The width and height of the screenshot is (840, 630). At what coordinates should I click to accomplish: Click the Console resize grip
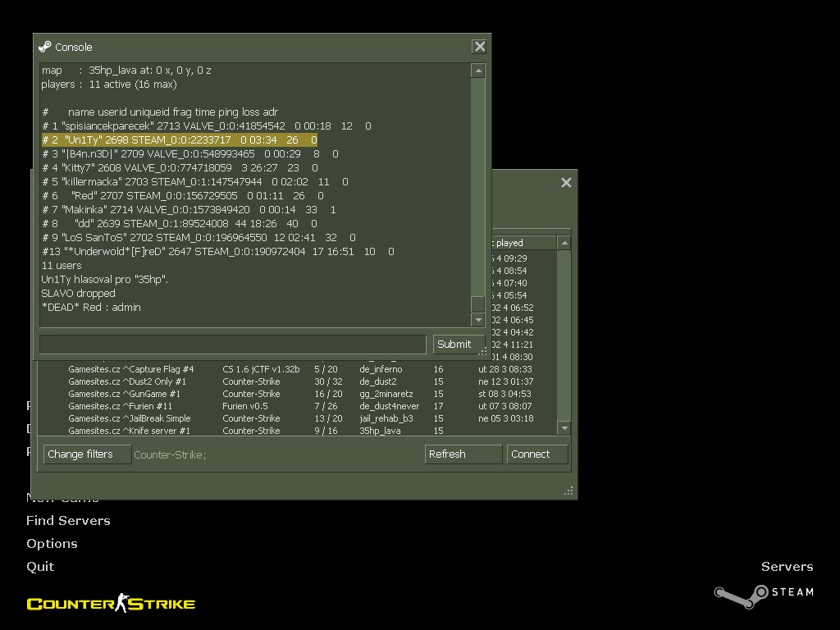(482, 351)
